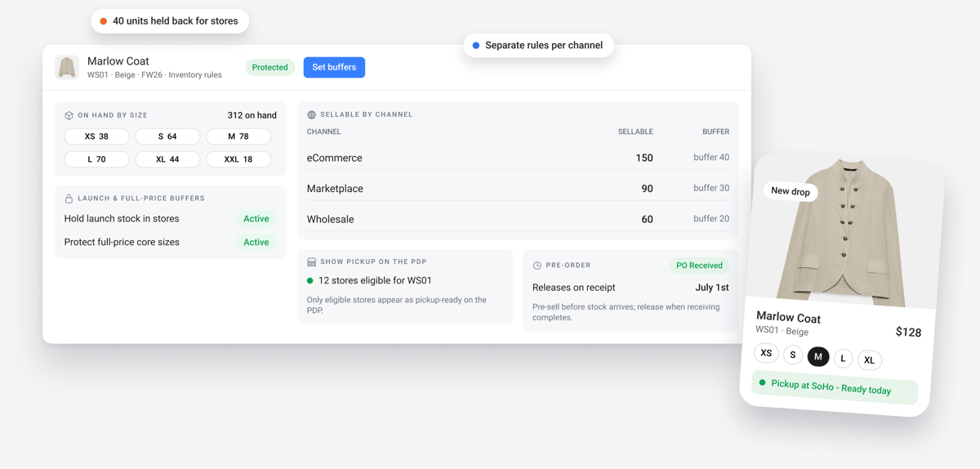Choose size XS on the product card
The height and width of the screenshot is (469, 980).
766,353
